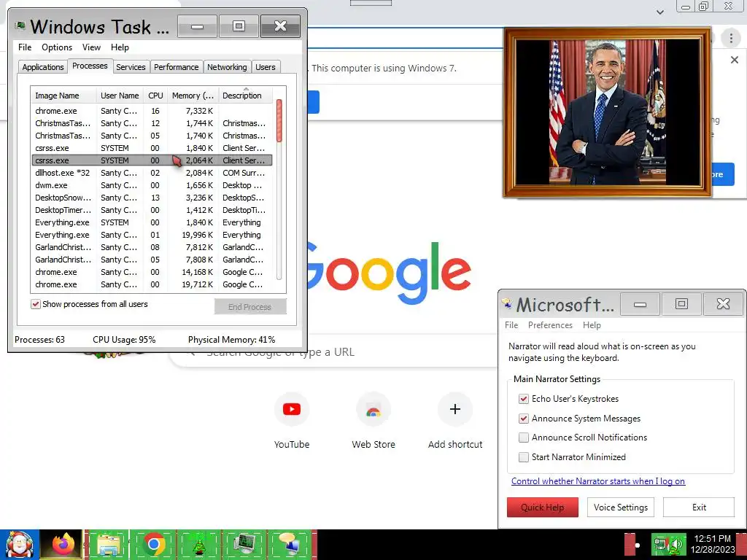This screenshot has width=747, height=560.
Task: Sort by the Image Name column header
Action: [x=63, y=96]
